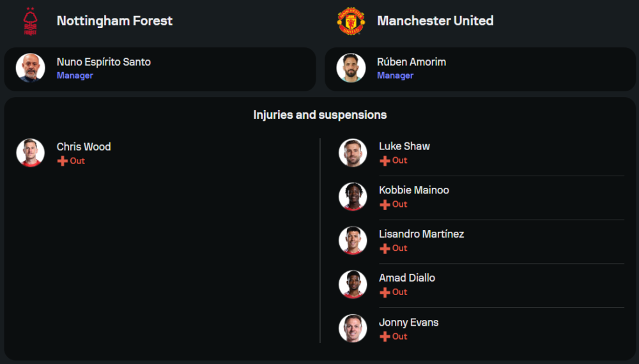Viewport: 639px width, 364px height.
Task: Click Jonny Evans's player avatar
Action: pos(353,328)
